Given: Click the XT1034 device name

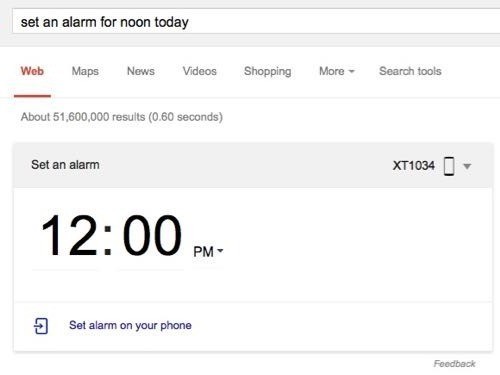Looking at the screenshot, I should point(413,165).
